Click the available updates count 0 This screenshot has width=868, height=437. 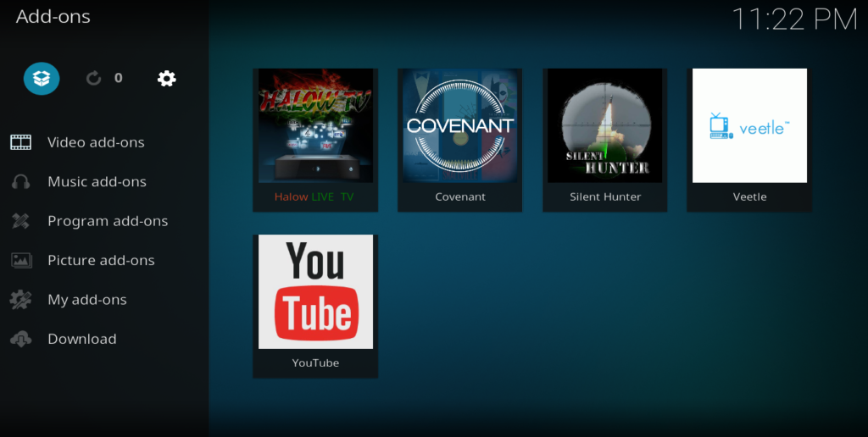pyautogui.click(x=118, y=78)
